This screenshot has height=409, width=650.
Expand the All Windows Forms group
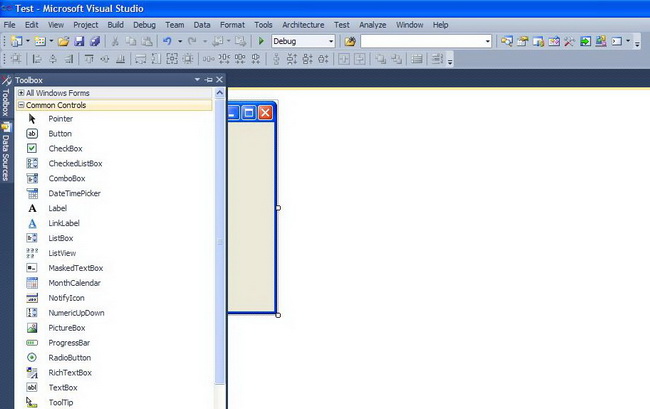(21, 93)
